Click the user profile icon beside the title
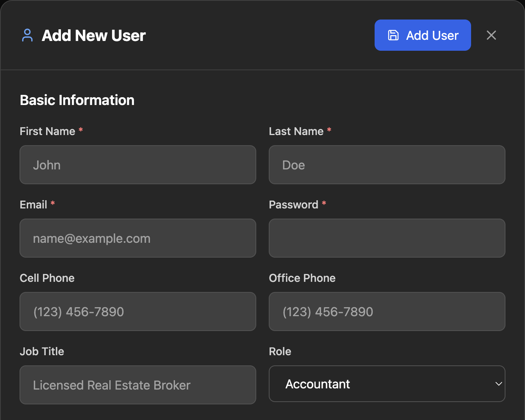The image size is (525, 420). [x=27, y=35]
